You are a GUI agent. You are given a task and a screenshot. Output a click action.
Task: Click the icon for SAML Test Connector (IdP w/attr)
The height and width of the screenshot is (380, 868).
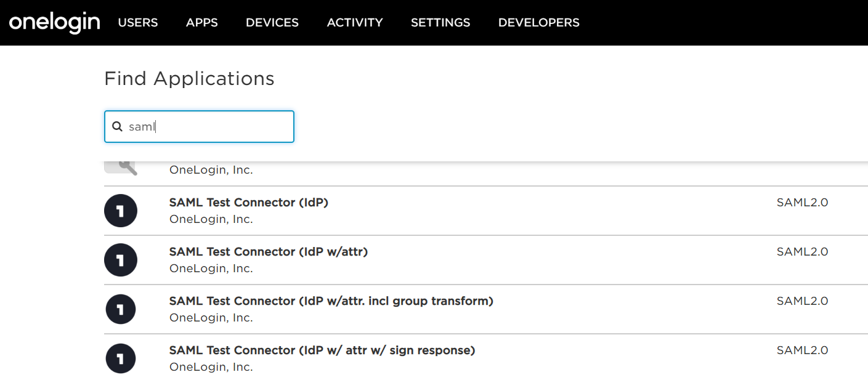point(121,261)
